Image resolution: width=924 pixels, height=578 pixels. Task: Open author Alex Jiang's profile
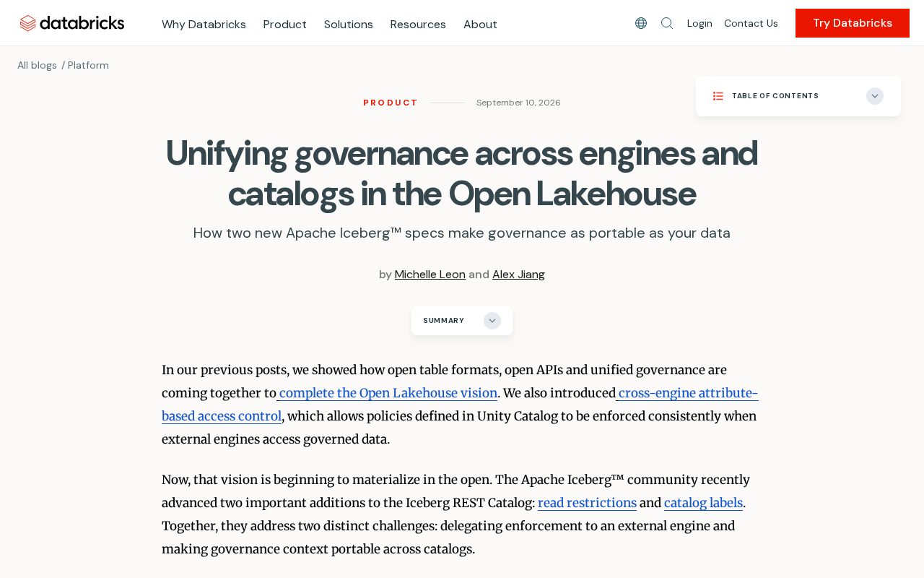click(518, 275)
